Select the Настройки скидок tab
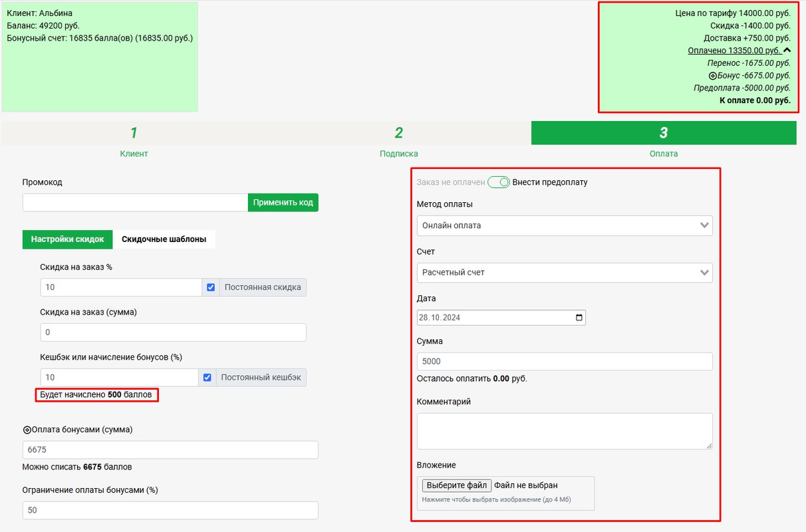Image resolution: width=806 pixels, height=532 pixels. click(67, 239)
